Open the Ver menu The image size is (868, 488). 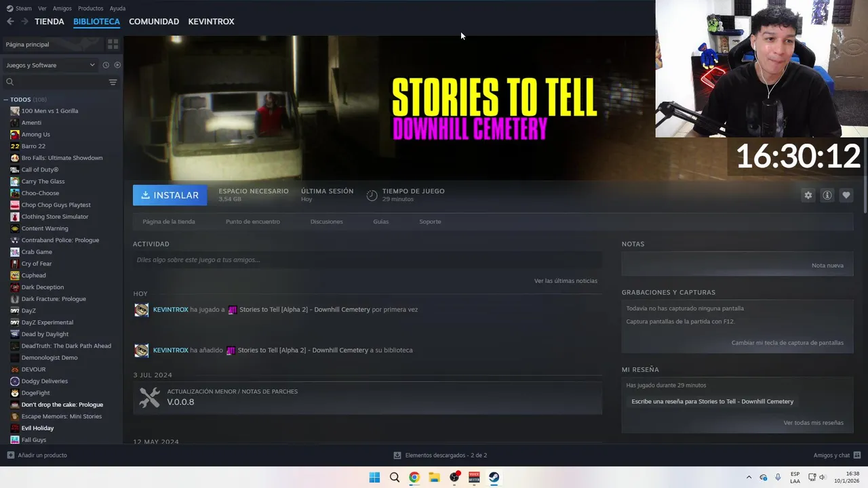[x=42, y=8]
